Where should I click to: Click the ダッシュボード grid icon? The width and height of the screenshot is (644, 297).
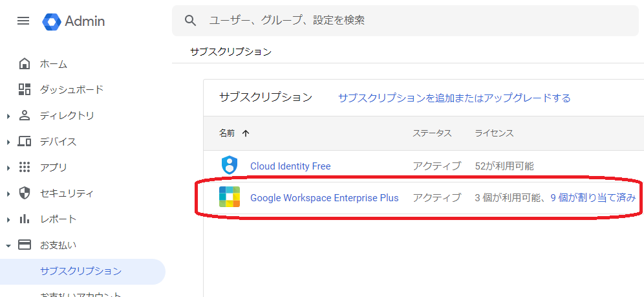tap(25, 89)
